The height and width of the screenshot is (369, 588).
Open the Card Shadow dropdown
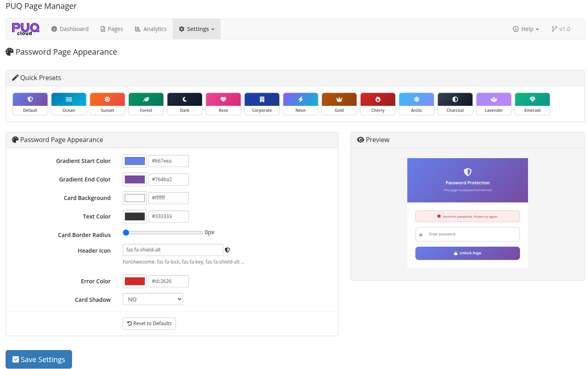153,299
